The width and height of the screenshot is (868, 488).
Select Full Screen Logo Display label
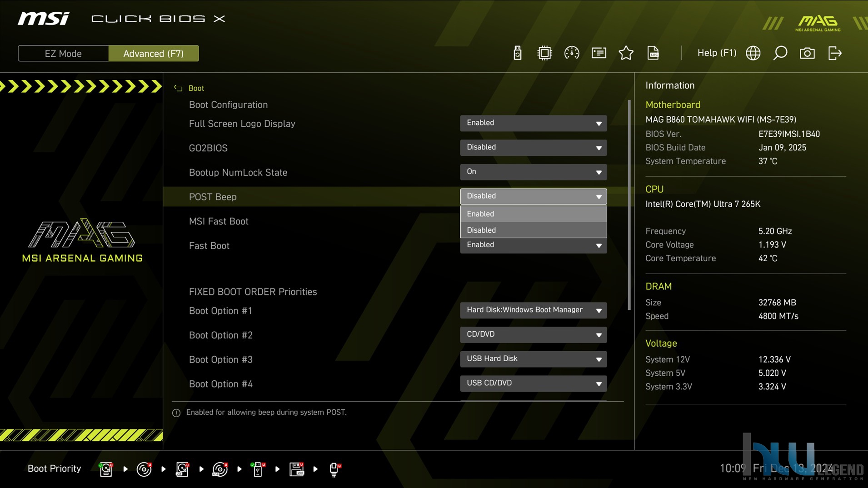[242, 124]
